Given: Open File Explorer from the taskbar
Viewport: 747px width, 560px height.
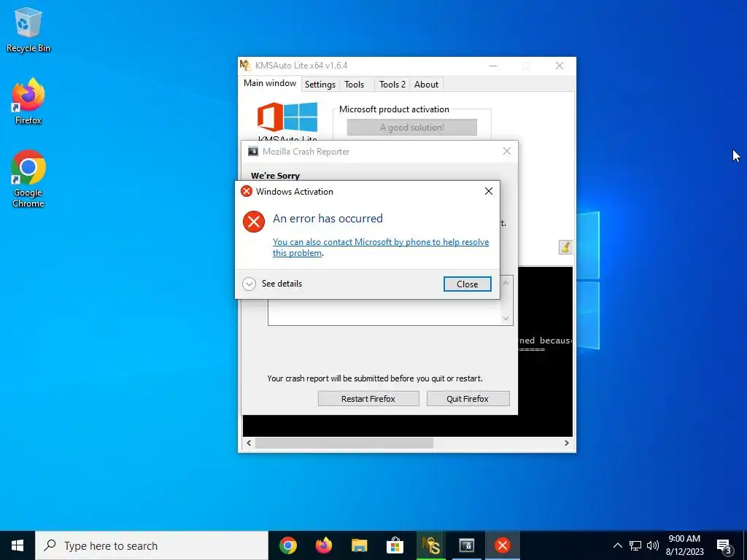Looking at the screenshot, I should point(359,545).
